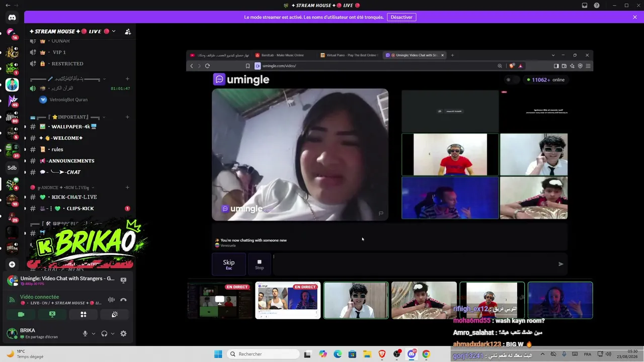Open tab search dropdown in shared browser
644x362 pixels.
[553, 55]
